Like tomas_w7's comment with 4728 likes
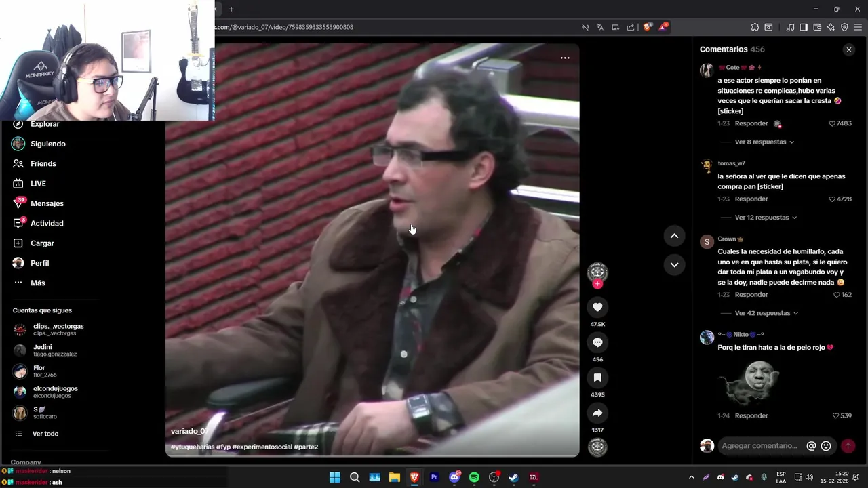The image size is (868, 488). [832, 199]
